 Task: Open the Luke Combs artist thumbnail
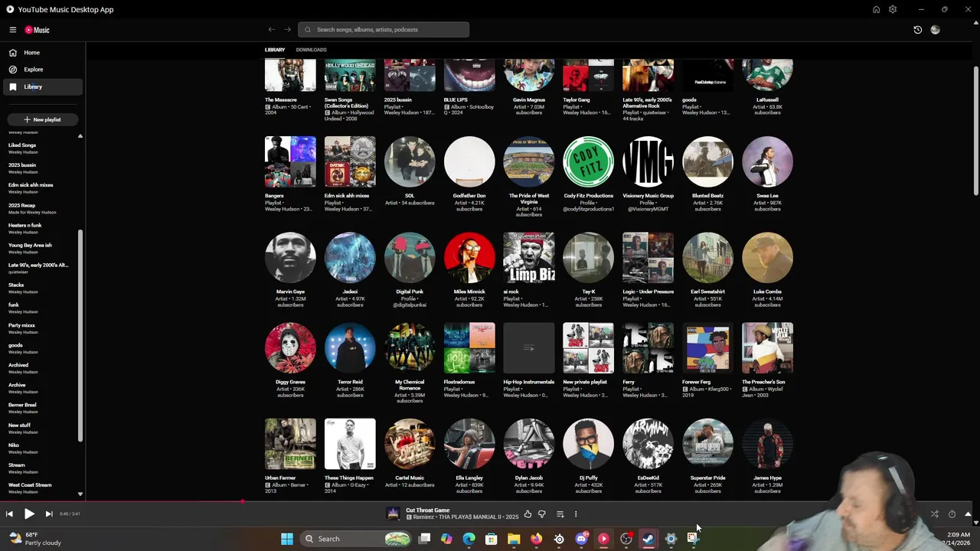768,258
